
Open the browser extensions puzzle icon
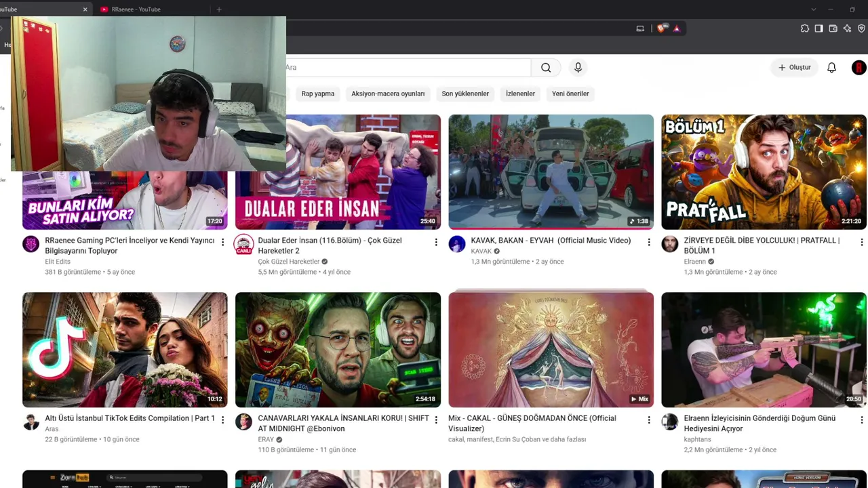(805, 28)
